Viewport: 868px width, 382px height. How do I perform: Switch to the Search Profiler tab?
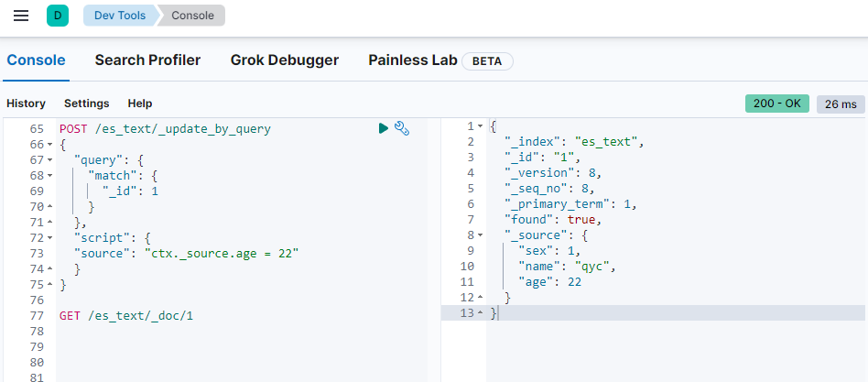click(147, 60)
